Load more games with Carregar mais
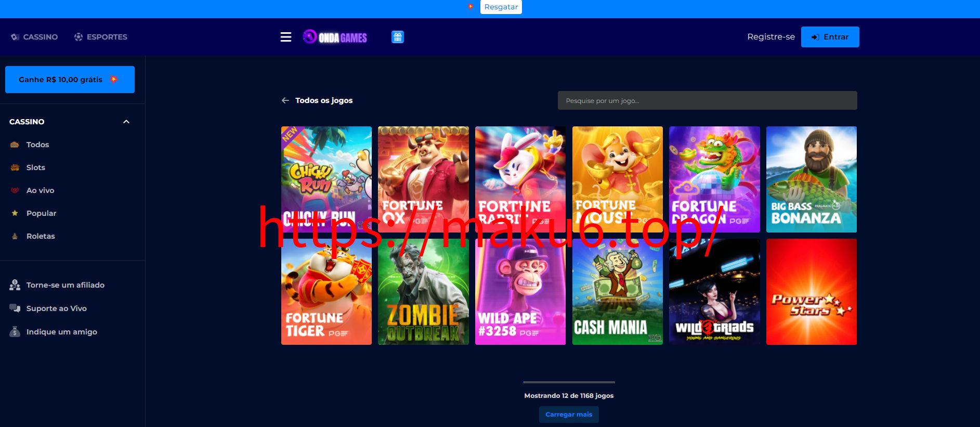The height and width of the screenshot is (427, 980). coord(569,415)
